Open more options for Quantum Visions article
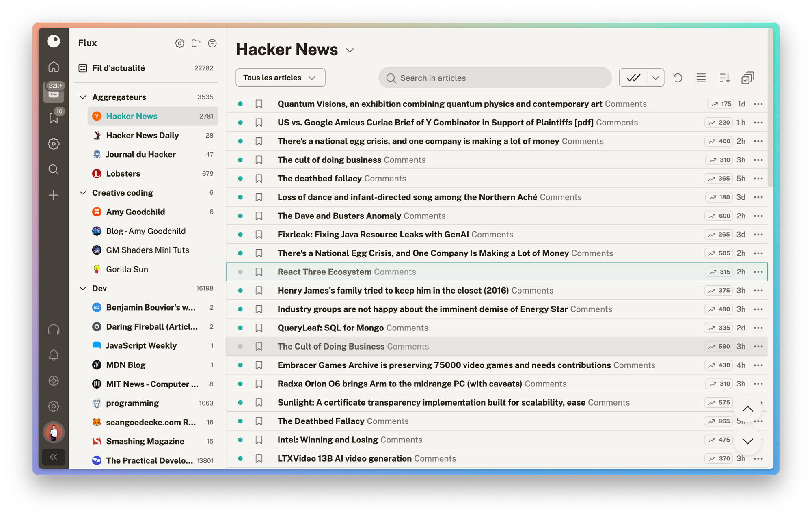 tap(758, 104)
